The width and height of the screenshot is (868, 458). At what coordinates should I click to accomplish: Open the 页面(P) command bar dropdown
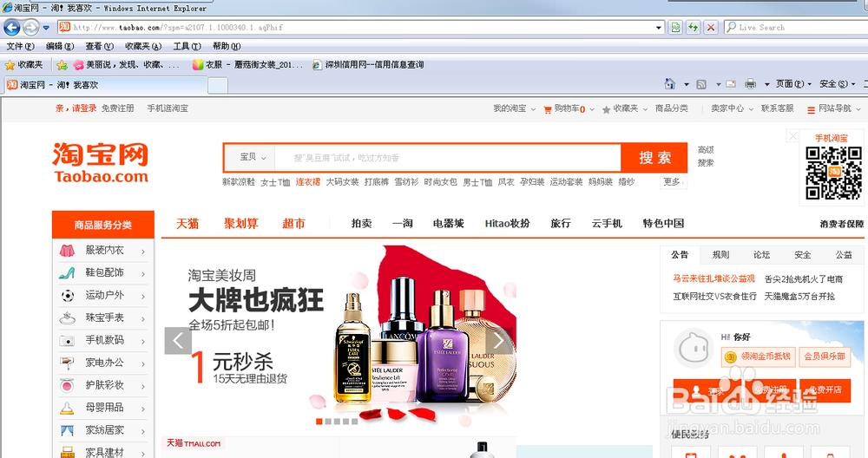tap(793, 84)
